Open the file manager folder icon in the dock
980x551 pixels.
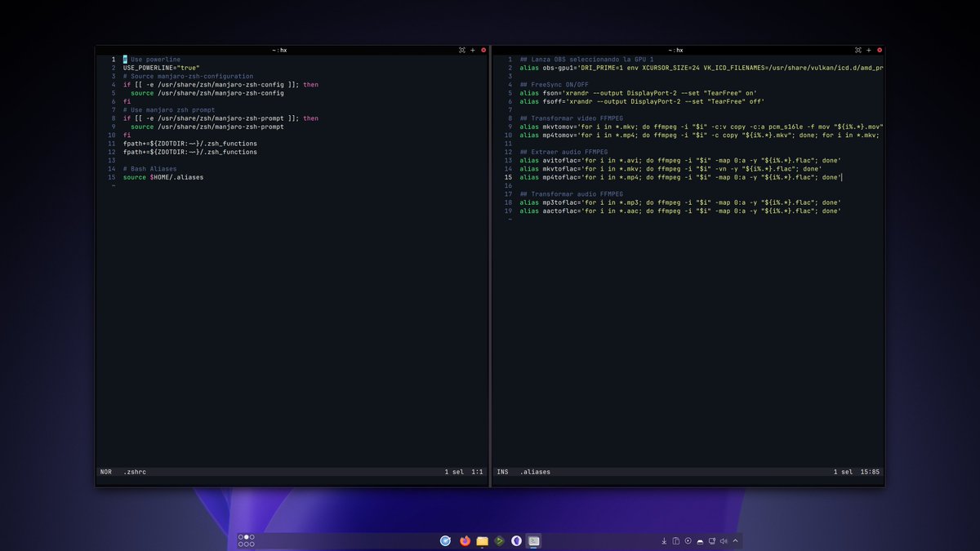483,540
